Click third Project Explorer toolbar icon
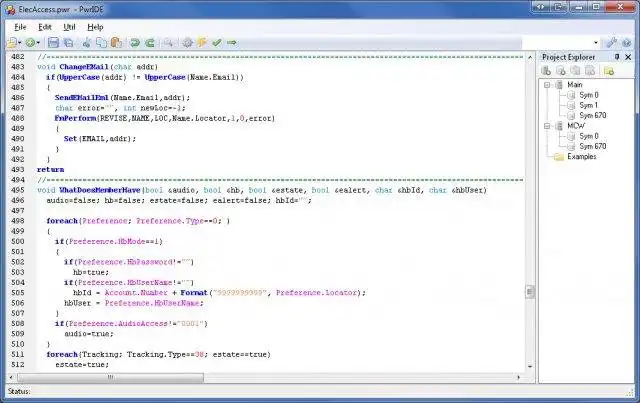Viewport: 640px width, 403px height. click(x=576, y=71)
